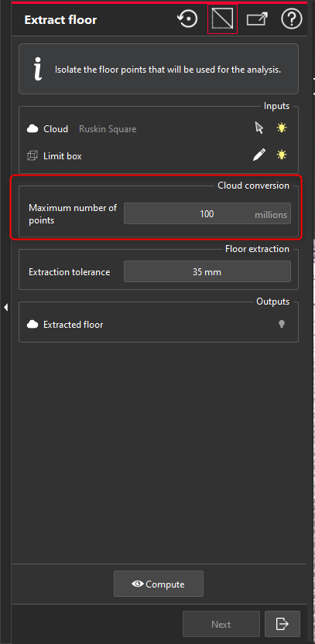Click the info icon in description box
315x644 pixels.
coord(38,69)
